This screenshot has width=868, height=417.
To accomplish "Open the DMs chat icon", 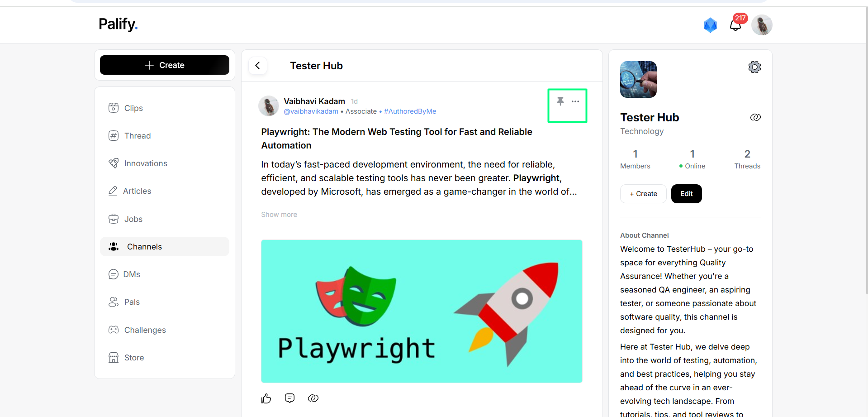I will [114, 274].
